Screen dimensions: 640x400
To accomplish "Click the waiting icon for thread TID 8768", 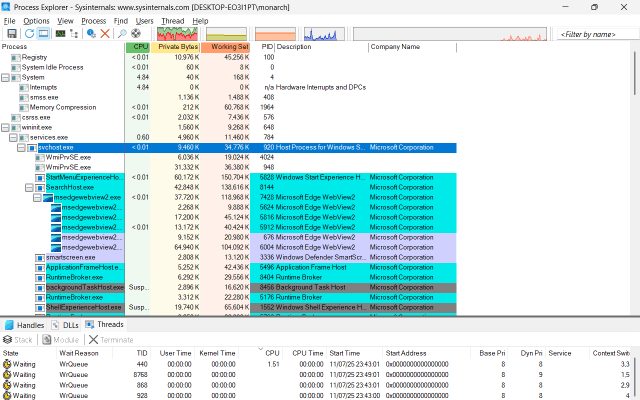I will click(x=7, y=375).
